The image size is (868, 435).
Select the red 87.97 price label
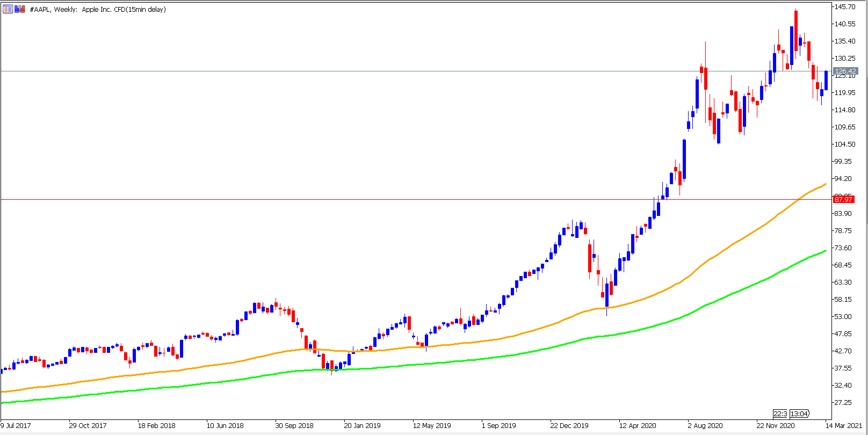843,199
